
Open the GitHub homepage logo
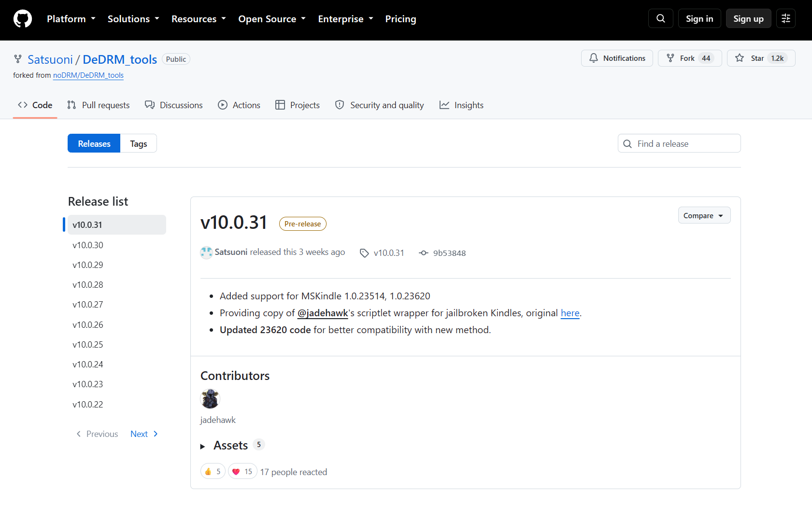click(x=23, y=19)
